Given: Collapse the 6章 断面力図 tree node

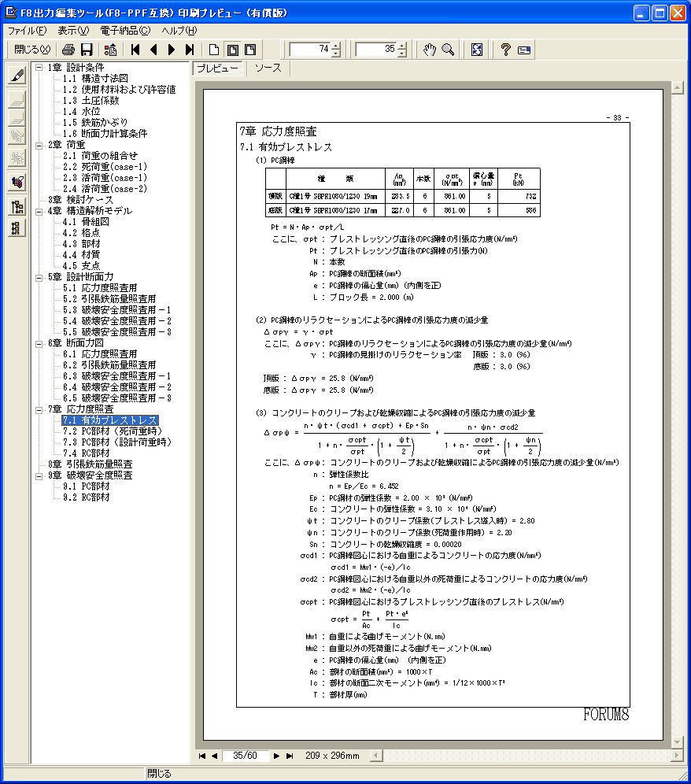Looking at the screenshot, I should tap(39, 343).
